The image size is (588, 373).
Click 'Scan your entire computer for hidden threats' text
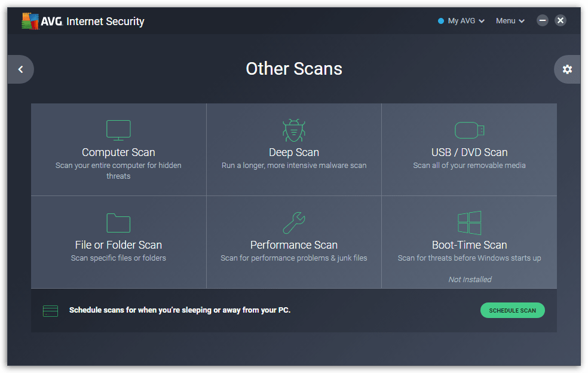118,171
